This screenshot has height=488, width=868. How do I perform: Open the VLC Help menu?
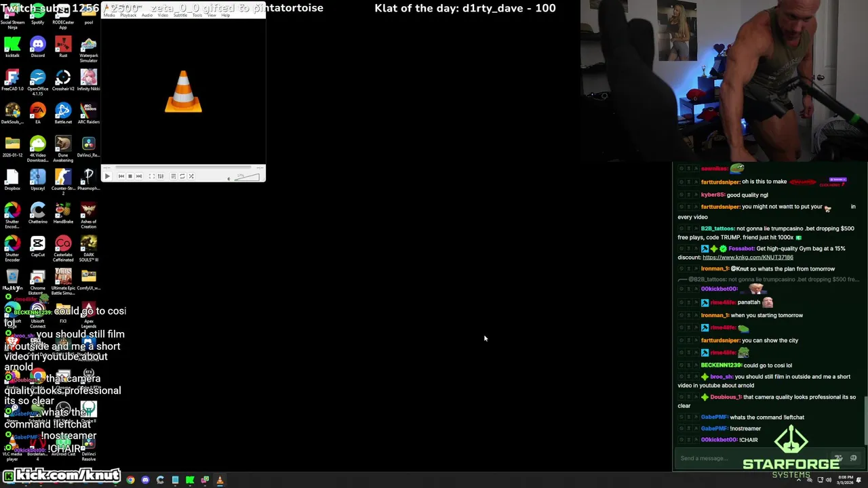[x=226, y=16]
